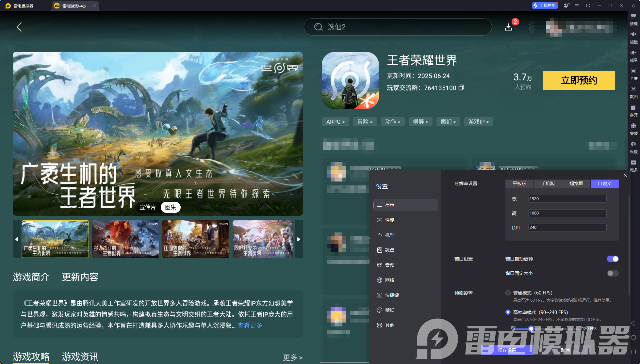Click the ARPG category filter
The width and height of the screenshot is (640, 364).
pyautogui.click(x=335, y=121)
